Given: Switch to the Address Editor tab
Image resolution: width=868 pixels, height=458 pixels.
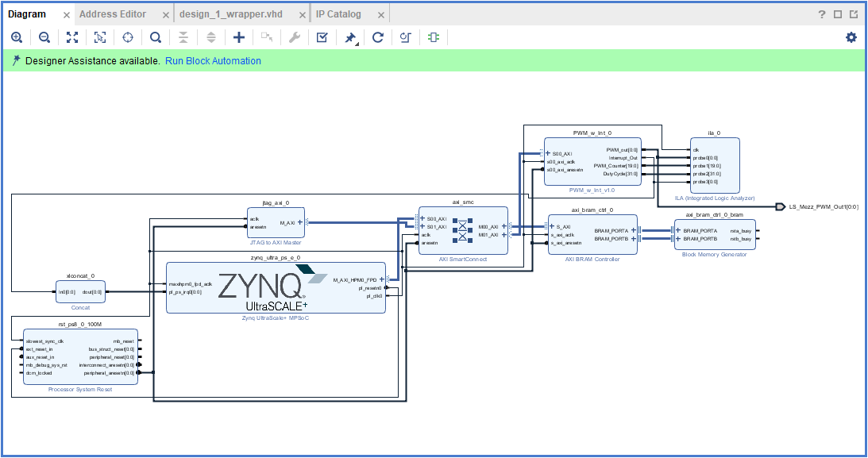Looking at the screenshot, I should pyautogui.click(x=112, y=14).
